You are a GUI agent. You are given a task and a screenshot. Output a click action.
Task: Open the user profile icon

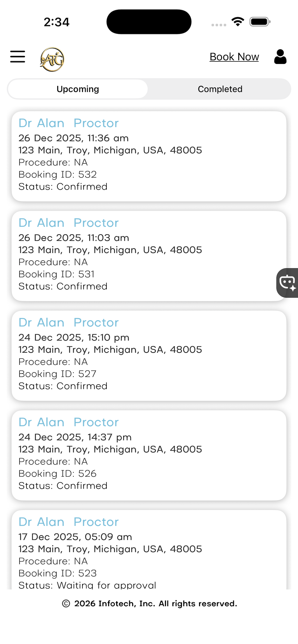click(x=280, y=57)
